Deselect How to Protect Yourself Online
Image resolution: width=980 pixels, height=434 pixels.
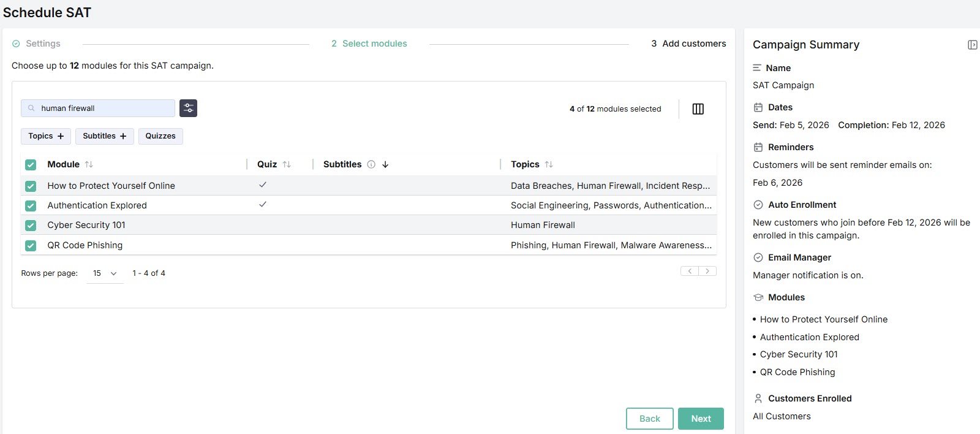click(31, 186)
